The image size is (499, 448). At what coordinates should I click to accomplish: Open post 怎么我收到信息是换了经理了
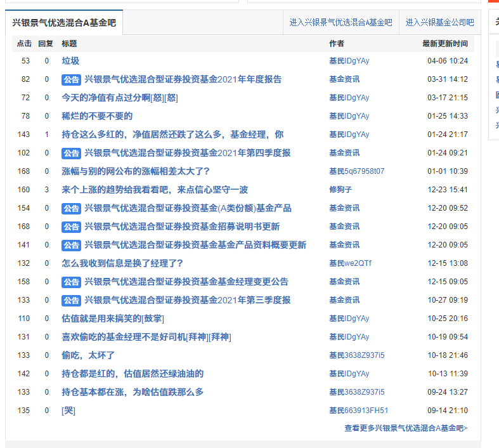click(x=122, y=263)
